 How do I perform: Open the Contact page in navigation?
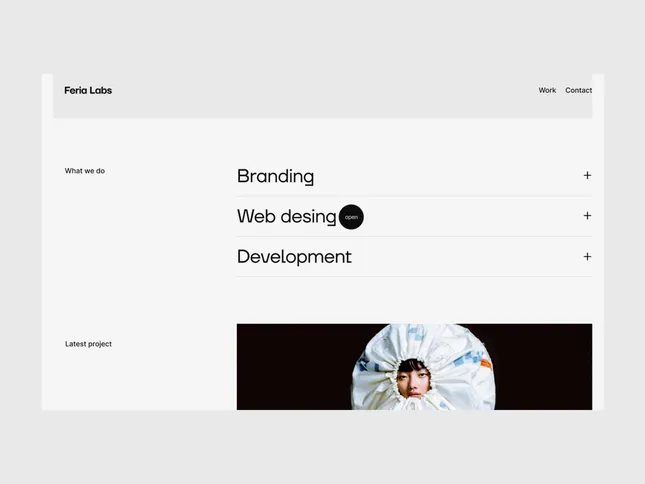(x=578, y=90)
